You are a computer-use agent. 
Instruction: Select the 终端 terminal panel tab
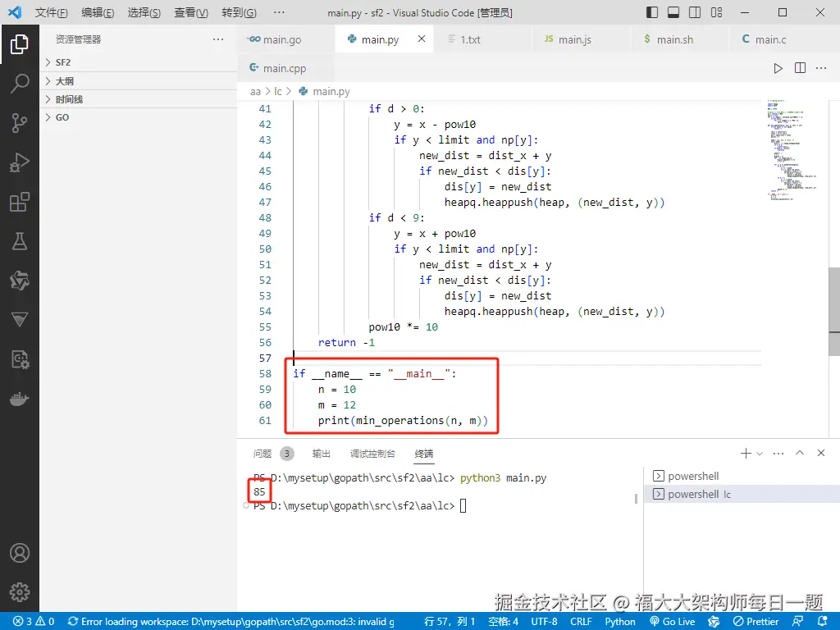click(x=424, y=454)
